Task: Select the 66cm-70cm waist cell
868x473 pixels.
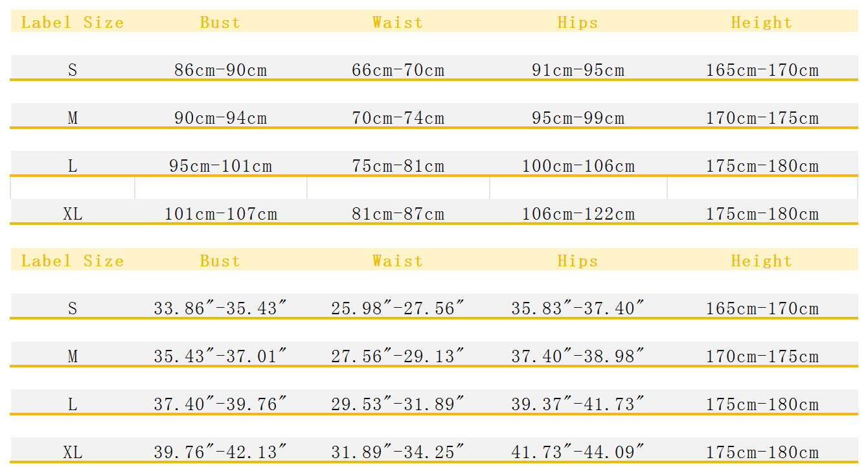Action: (398, 70)
